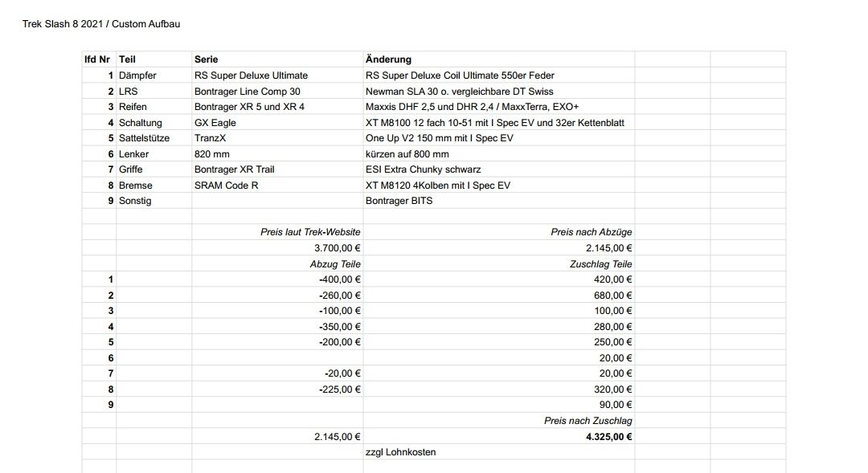Click the 'Trek Slash 8 2021 / Custom Aufbau' title
This screenshot has height=473, width=868.
pyautogui.click(x=101, y=24)
